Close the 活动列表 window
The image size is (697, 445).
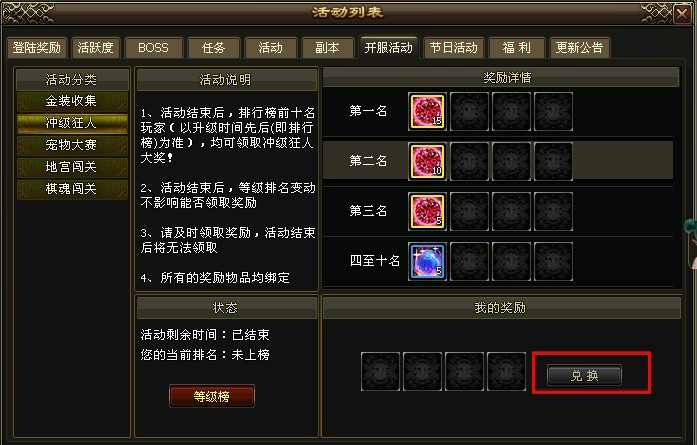point(682,13)
